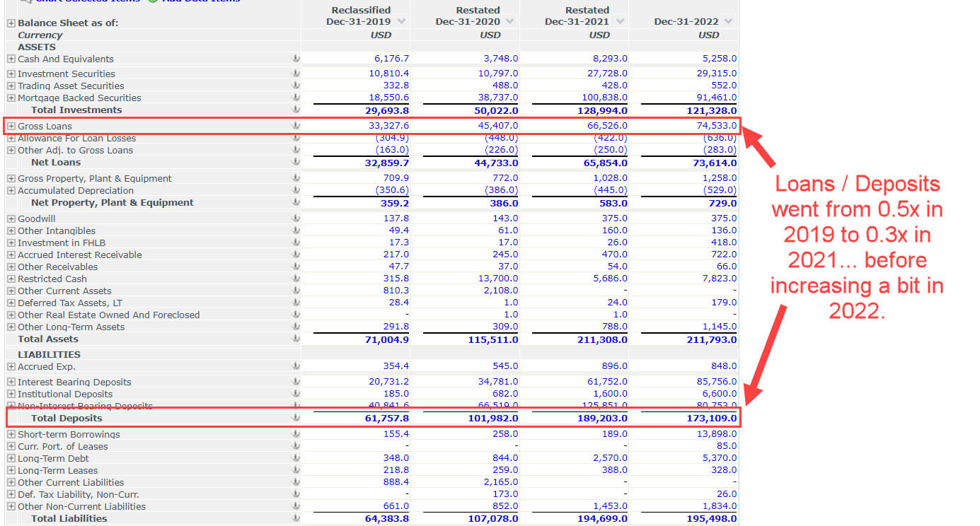Expand Gross Property, Plant & Equipment row

coord(11,178)
